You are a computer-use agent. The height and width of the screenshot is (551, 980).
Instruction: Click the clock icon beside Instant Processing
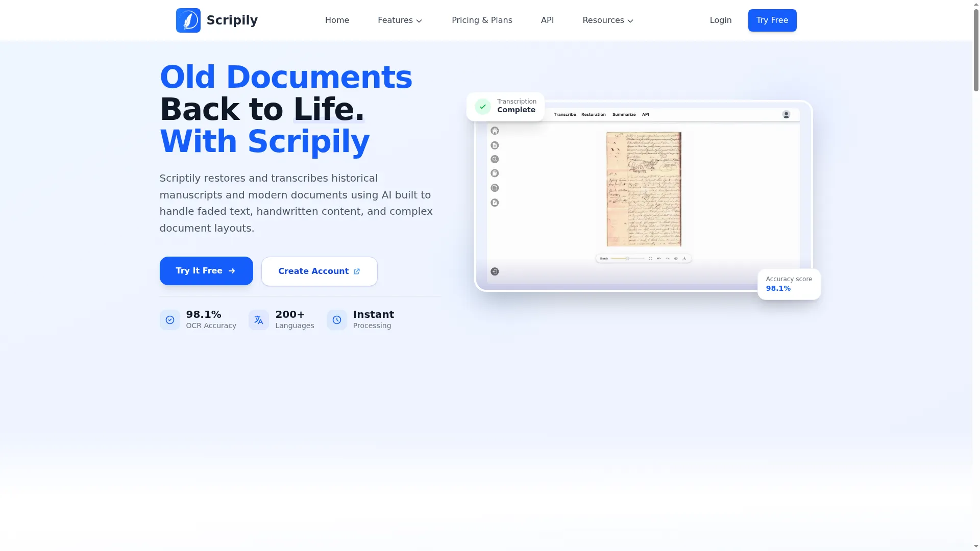click(x=337, y=320)
